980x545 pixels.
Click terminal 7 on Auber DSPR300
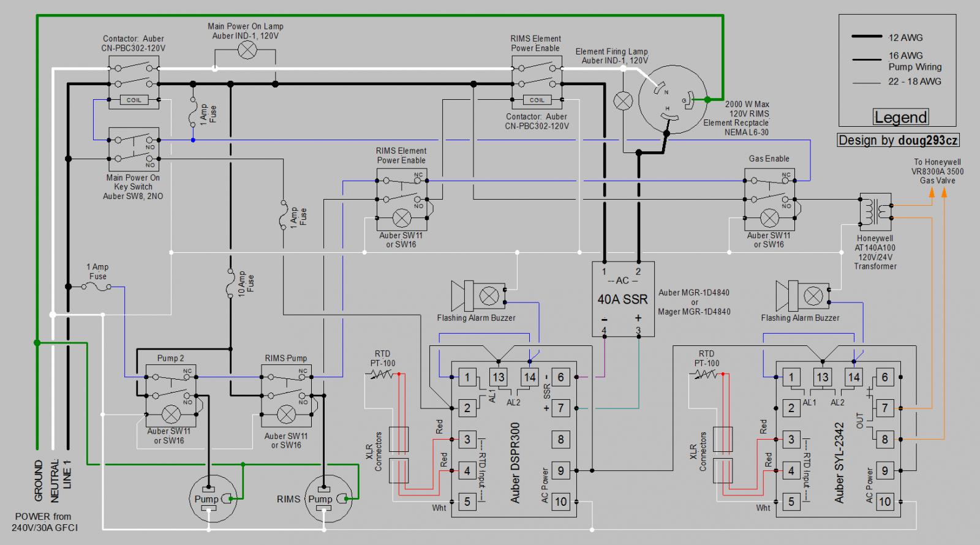[560, 408]
